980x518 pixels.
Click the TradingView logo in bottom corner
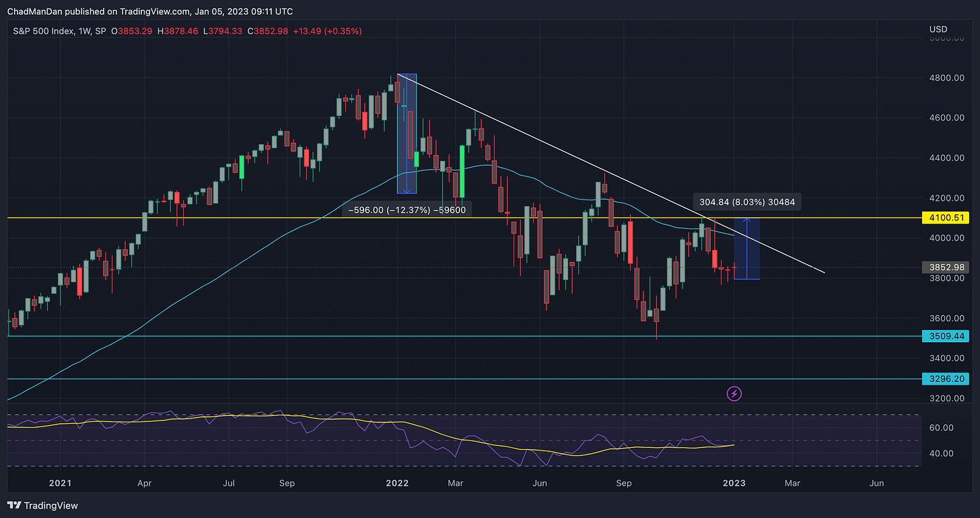[x=42, y=505]
